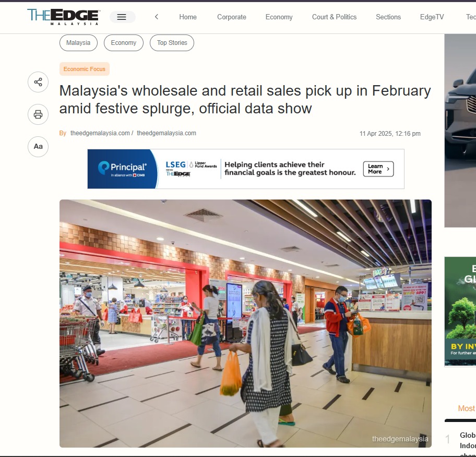Open the first theedgemalaysia.com author link
Image resolution: width=476 pixels, height=457 pixels.
pos(100,133)
